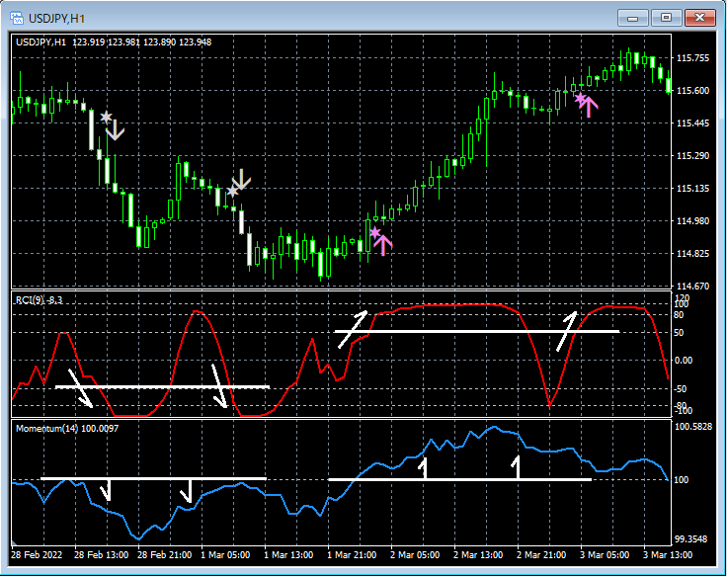728x576 pixels.
Task: Click the 100 level on the Momentum scale
Action: coord(681,480)
